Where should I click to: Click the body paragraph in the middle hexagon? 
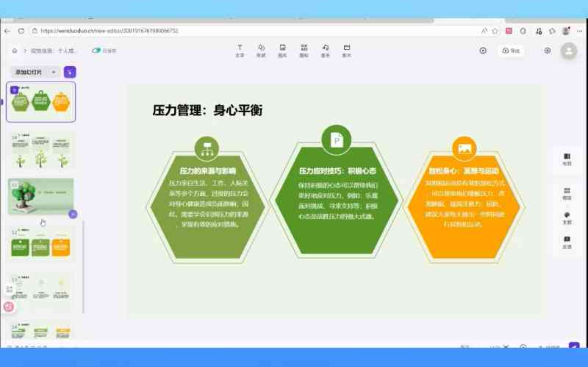tap(337, 201)
